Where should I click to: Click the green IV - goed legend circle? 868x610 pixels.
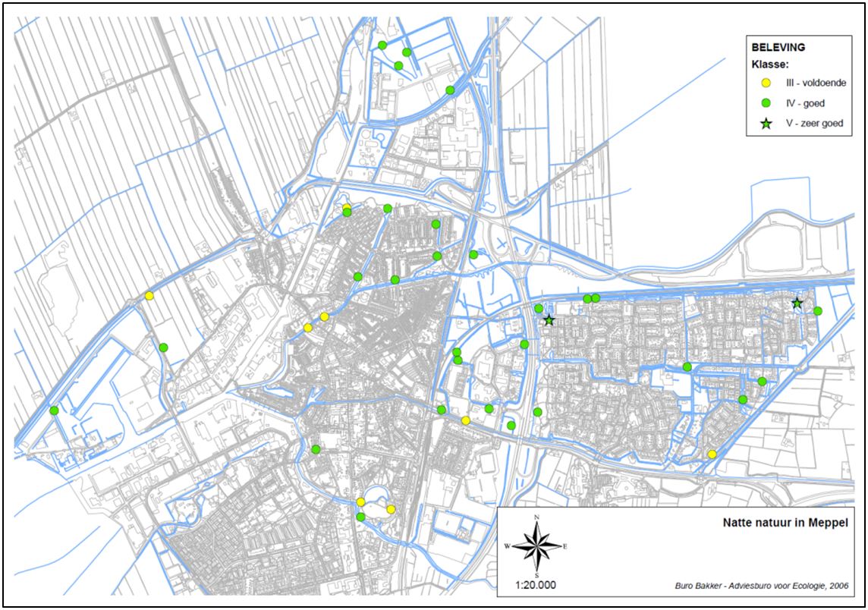[766, 102]
